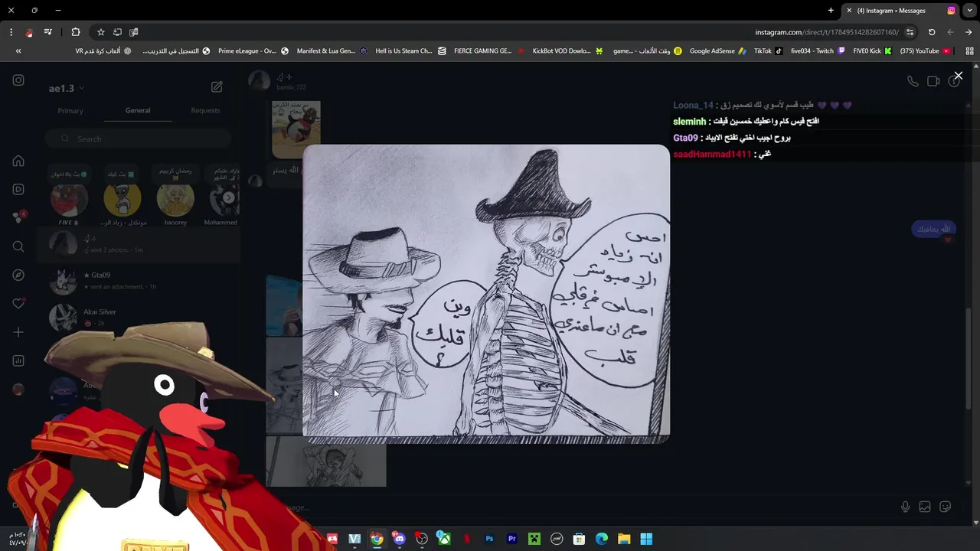Click the Create plus icon in sidebar
Image resolution: width=980 pixels, height=551 pixels.
[18, 332]
